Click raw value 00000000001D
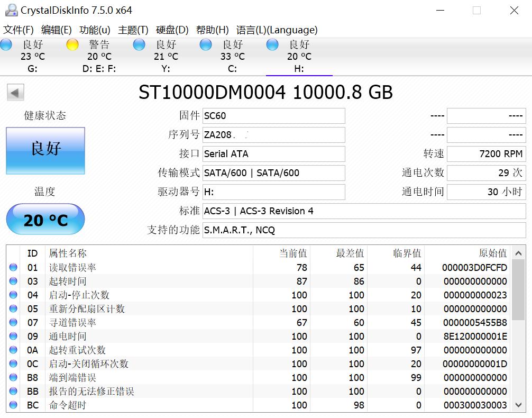The image size is (532, 418). coord(475,364)
